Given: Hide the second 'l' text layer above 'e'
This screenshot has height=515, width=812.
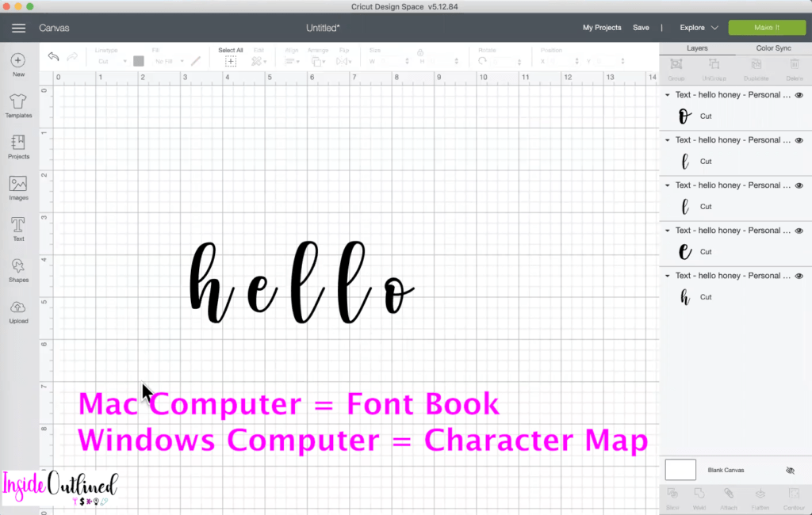Looking at the screenshot, I should coord(799,185).
